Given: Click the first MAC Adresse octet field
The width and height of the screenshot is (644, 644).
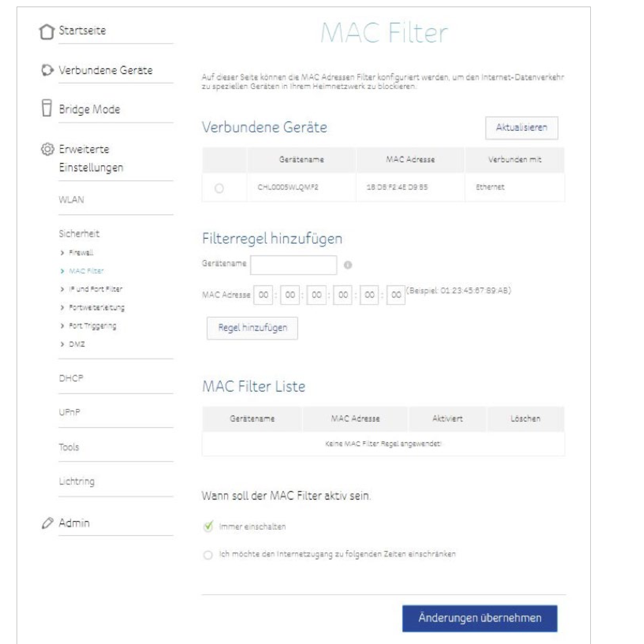Looking at the screenshot, I should click(x=263, y=295).
